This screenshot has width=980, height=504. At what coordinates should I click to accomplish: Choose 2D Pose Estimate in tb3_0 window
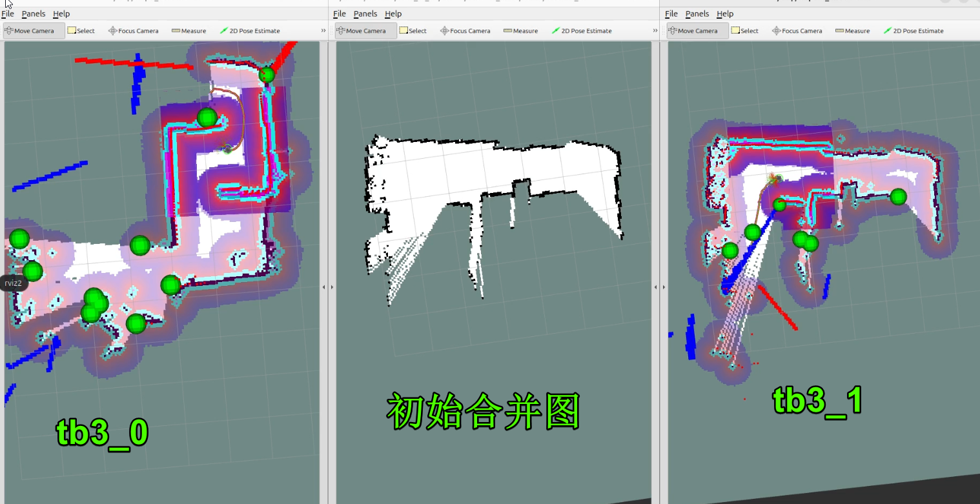[250, 31]
